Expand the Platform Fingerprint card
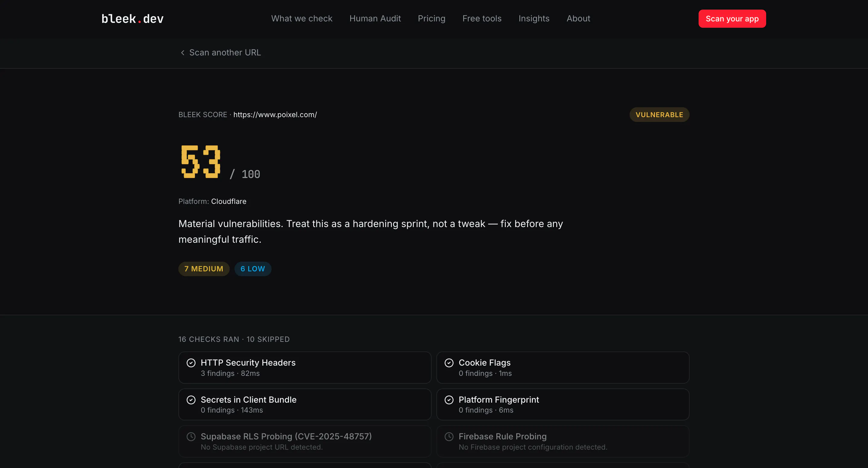Image resolution: width=868 pixels, height=468 pixels. pyautogui.click(x=562, y=404)
